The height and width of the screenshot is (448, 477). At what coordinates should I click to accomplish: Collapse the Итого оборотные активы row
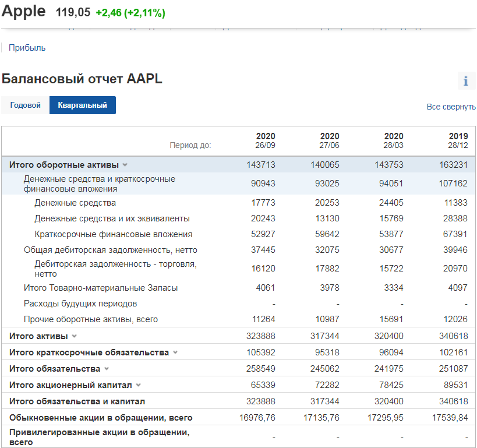tap(125, 165)
